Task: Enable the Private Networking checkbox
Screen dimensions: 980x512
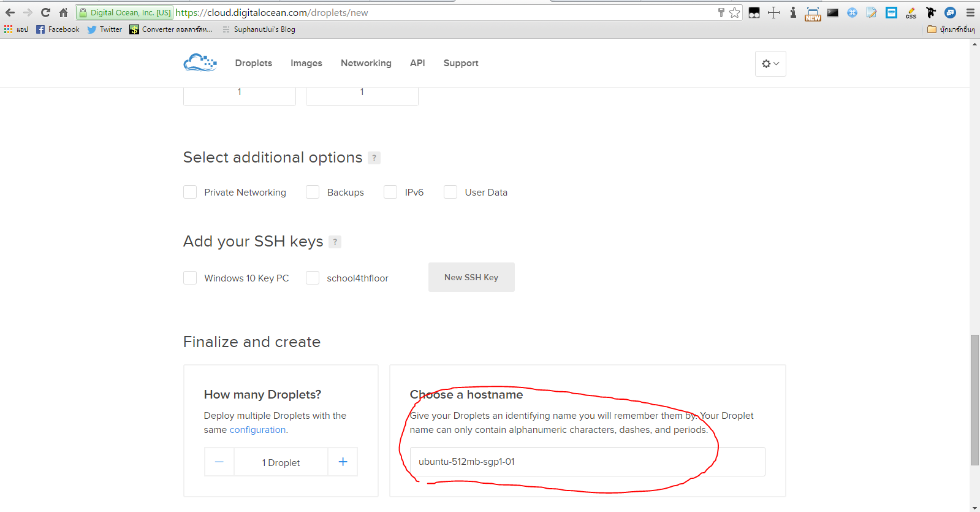Action: [190, 192]
